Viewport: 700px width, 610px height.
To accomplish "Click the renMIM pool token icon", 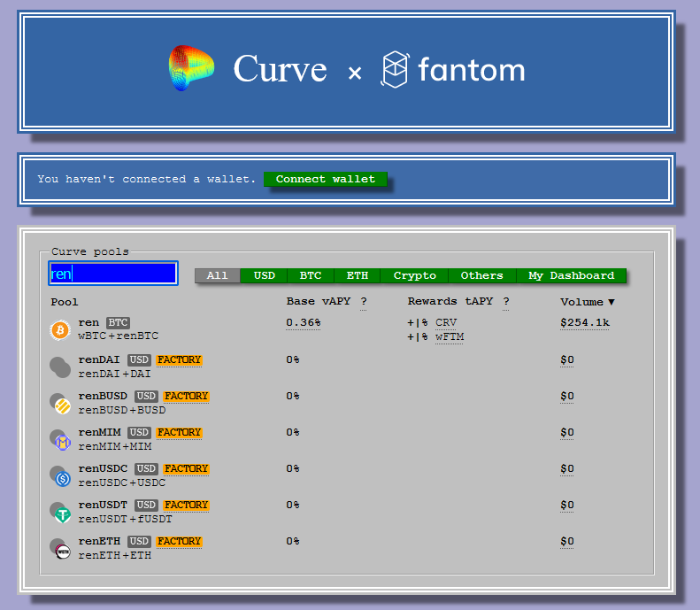I will pyautogui.click(x=60, y=439).
